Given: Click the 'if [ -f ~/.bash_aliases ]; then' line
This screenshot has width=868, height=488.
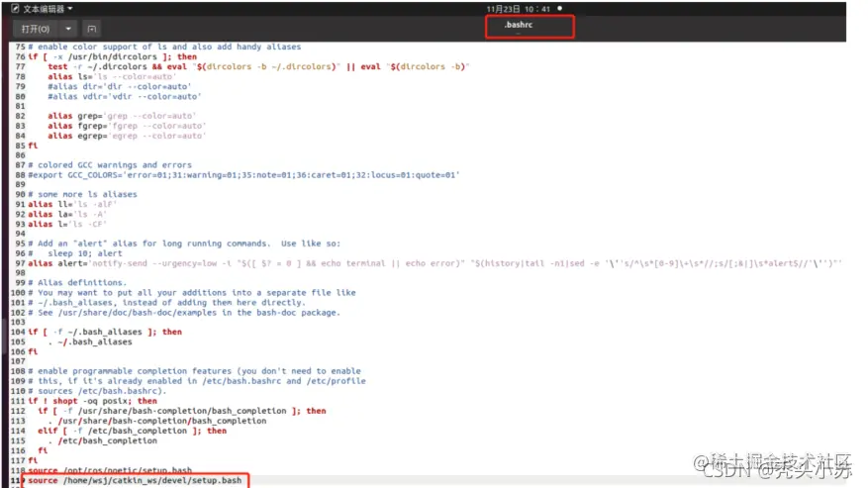Looking at the screenshot, I should [105, 332].
